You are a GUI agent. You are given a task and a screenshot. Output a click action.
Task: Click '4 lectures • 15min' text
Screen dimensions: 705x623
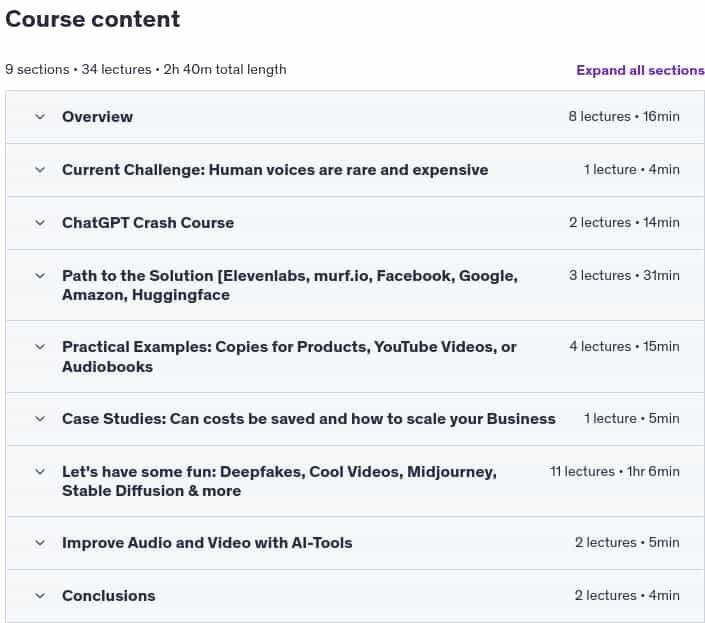624,346
